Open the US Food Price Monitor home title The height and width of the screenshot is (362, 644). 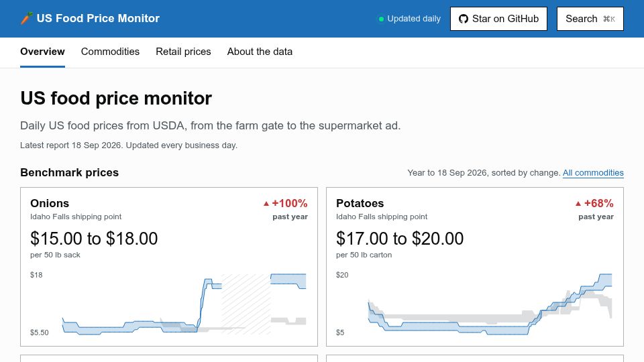coord(98,19)
